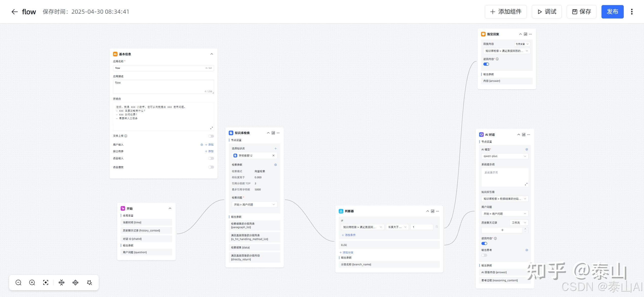Open 开始 > 用户问题 dropdown in 知识库检索
This screenshot has height=297, width=644.
pos(254,205)
